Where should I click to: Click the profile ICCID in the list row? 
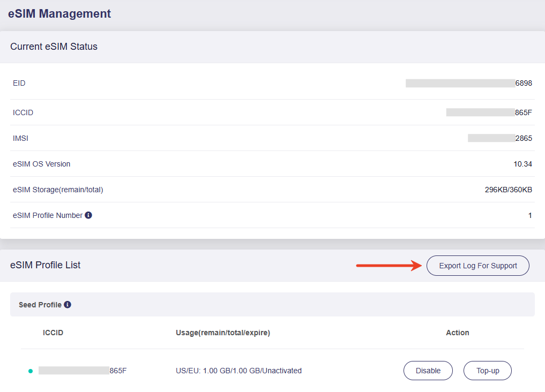click(x=83, y=371)
